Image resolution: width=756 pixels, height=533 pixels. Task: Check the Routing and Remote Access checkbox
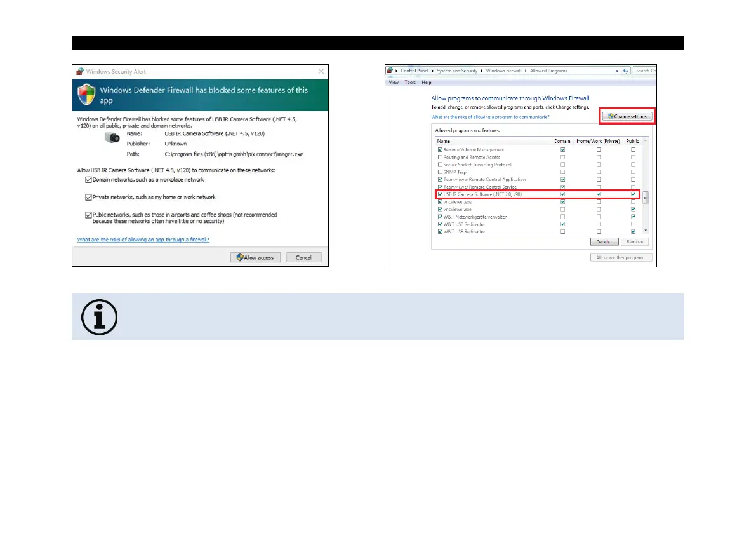[x=440, y=158]
